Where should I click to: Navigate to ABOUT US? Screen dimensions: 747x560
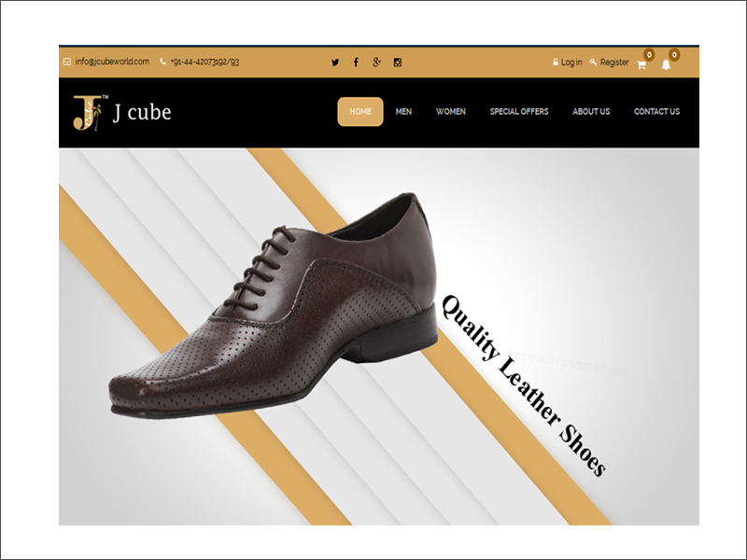(x=591, y=112)
